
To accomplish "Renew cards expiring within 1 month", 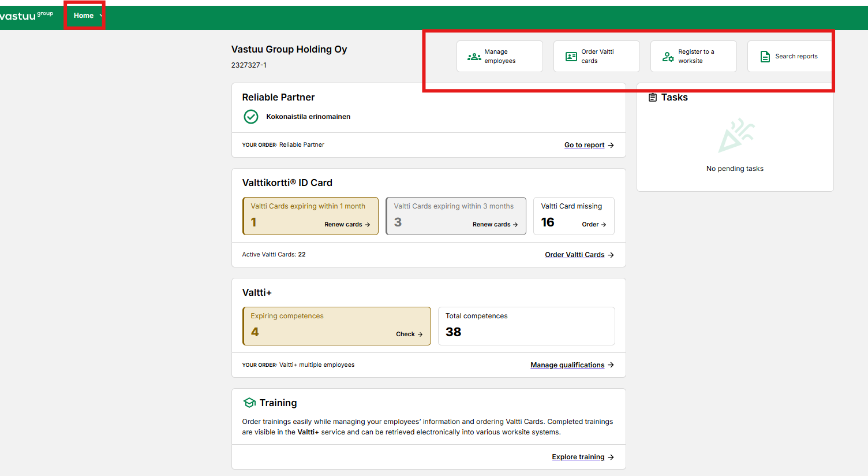I will (347, 224).
